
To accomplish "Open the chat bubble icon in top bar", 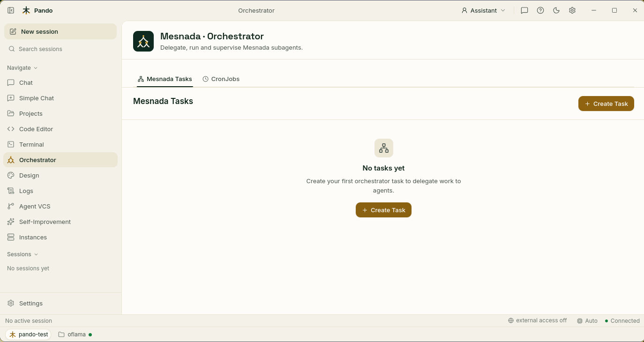I will pos(524,10).
